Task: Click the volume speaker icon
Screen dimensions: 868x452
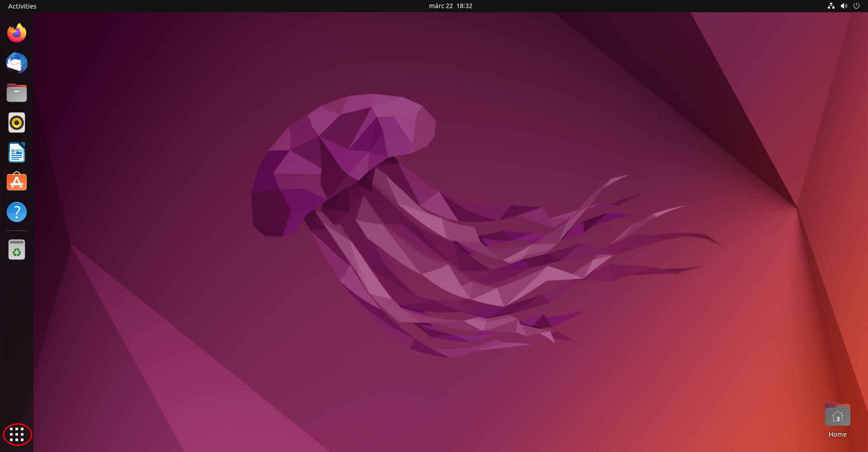Action: pyautogui.click(x=844, y=6)
